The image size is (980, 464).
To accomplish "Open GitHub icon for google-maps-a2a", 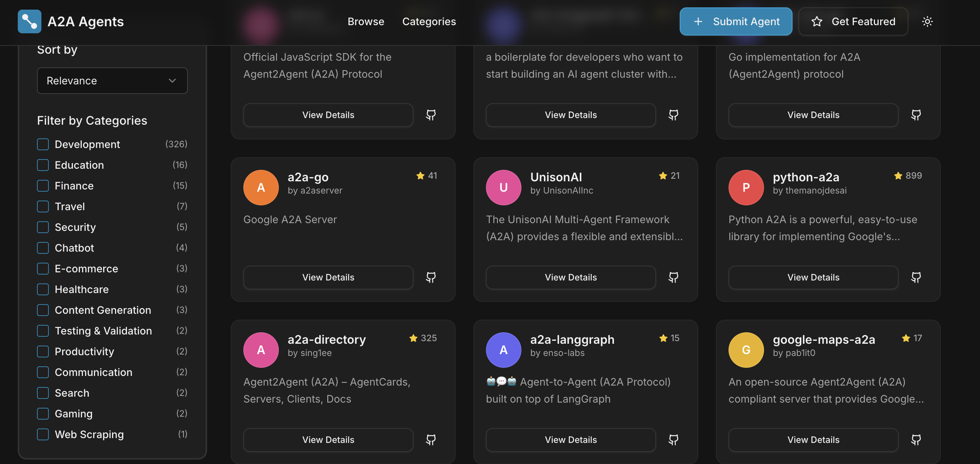I will click(x=916, y=440).
